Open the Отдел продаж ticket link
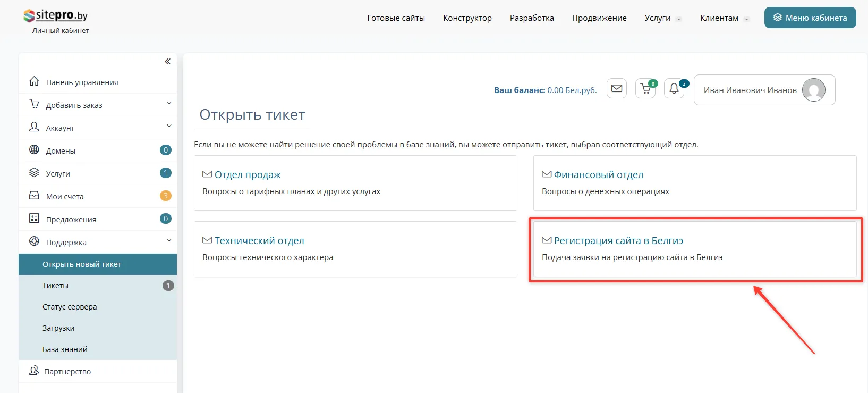This screenshot has width=868, height=393. [247, 175]
